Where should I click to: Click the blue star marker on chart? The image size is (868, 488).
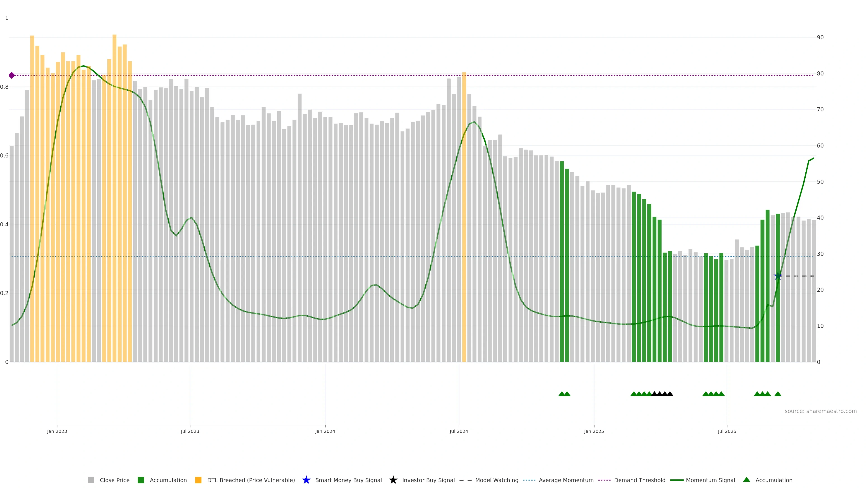click(778, 276)
